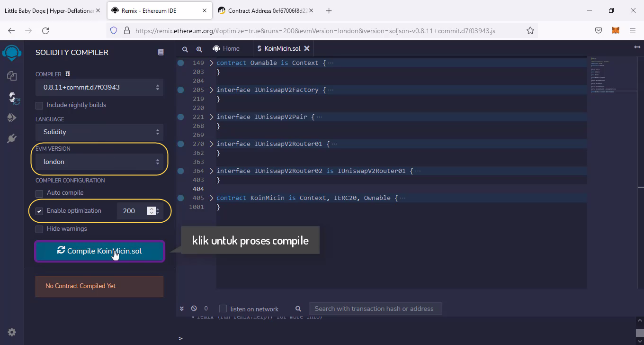Screen dimensions: 644x345
Task: Click the MetaMask fox extension icon
Action: pos(615,30)
